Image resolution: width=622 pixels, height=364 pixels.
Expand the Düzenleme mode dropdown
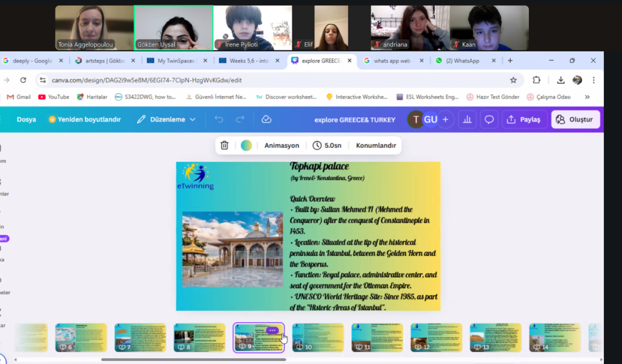pyautogui.click(x=167, y=120)
